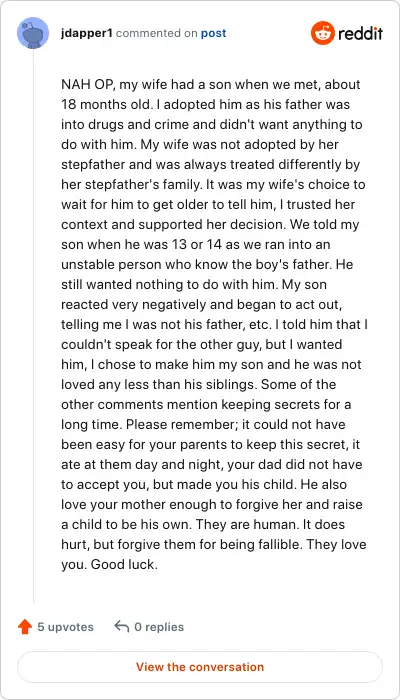The width and height of the screenshot is (400, 700).
Task: Open jdapper1's avatar image
Action: click(33, 33)
